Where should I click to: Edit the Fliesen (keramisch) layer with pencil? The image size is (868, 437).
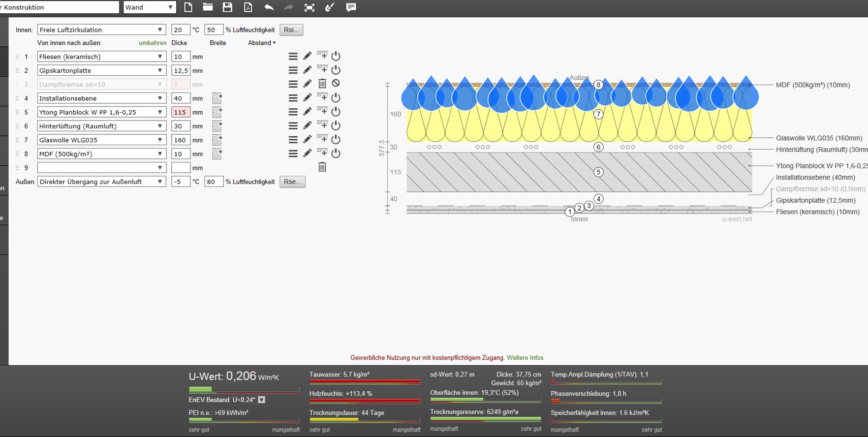click(307, 56)
